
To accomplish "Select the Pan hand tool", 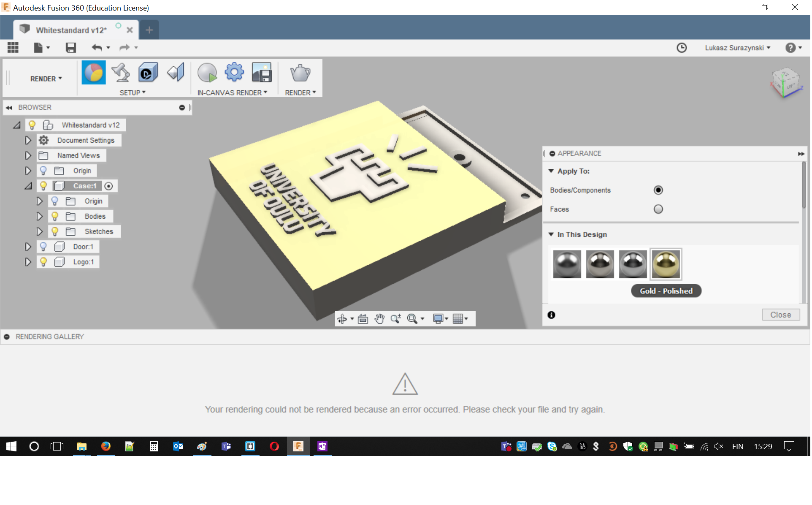I will click(x=379, y=319).
